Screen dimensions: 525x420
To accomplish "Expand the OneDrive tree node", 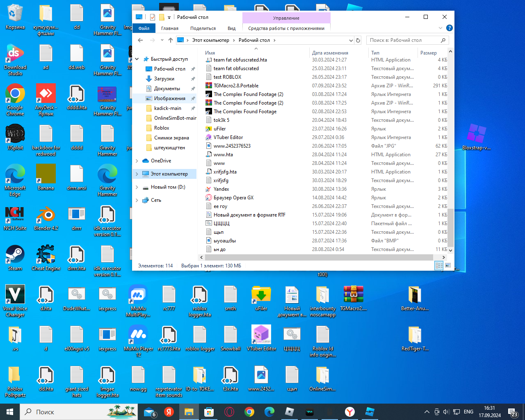I will click(137, 161).
